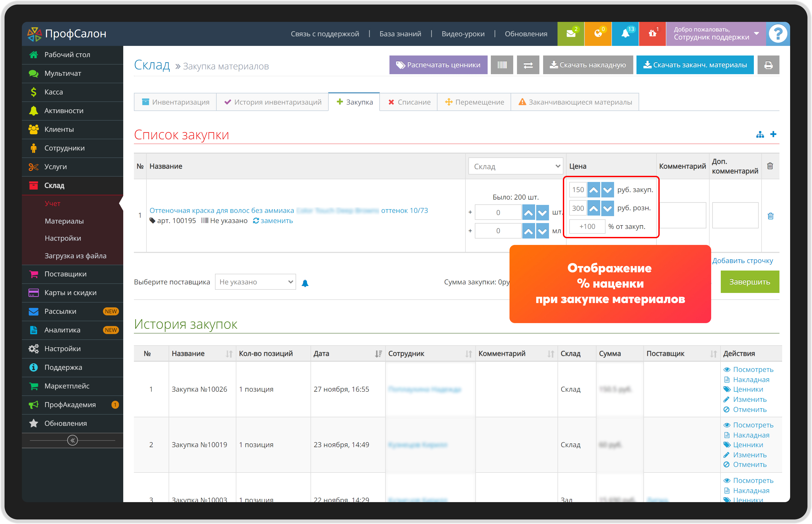Open Видео-уроки in top menu
This screenshot has height=524, width=812.
coord(463,34)
